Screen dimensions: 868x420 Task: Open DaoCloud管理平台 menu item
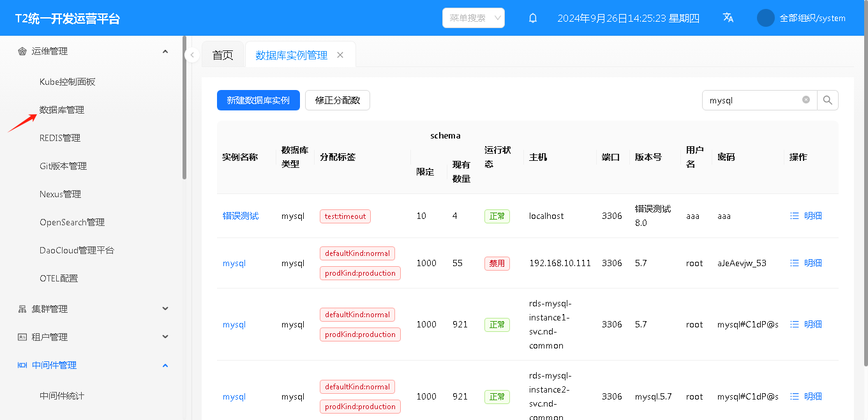click(77, 250)
